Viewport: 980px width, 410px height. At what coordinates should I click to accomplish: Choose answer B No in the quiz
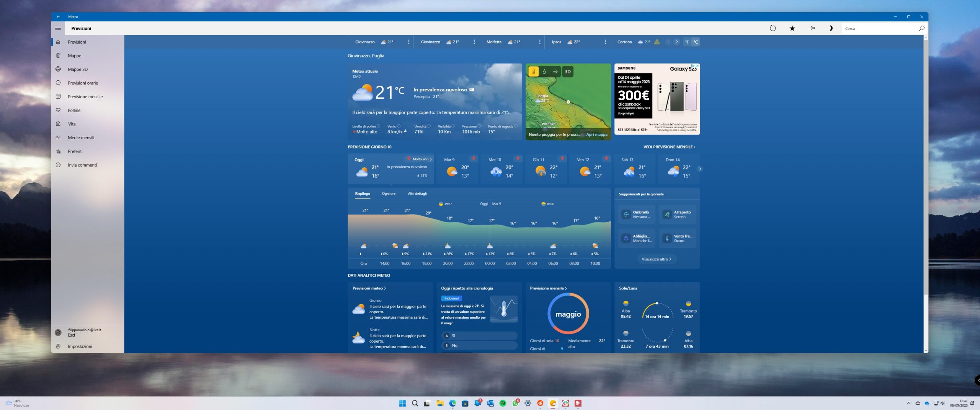tap(479, 345)
